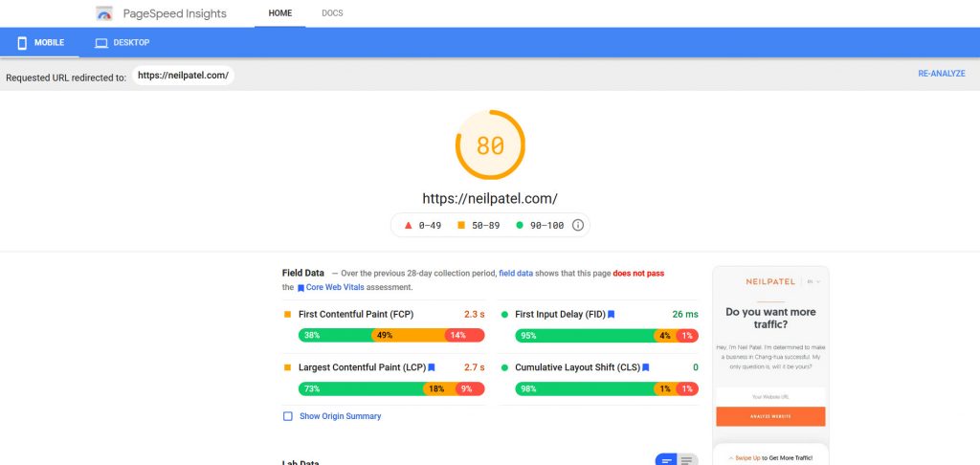Click the bookmark icon before Core Web Vitals

click(301, 288)
